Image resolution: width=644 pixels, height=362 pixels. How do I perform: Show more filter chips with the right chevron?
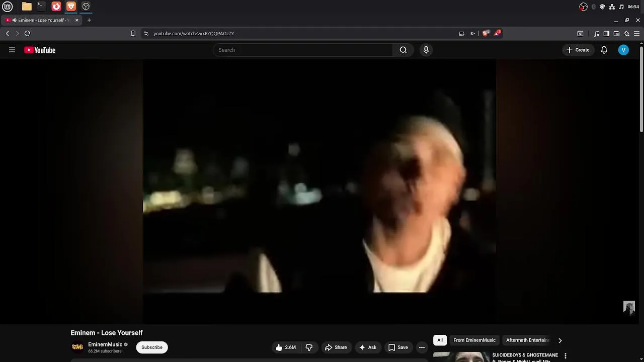point(560,340)
